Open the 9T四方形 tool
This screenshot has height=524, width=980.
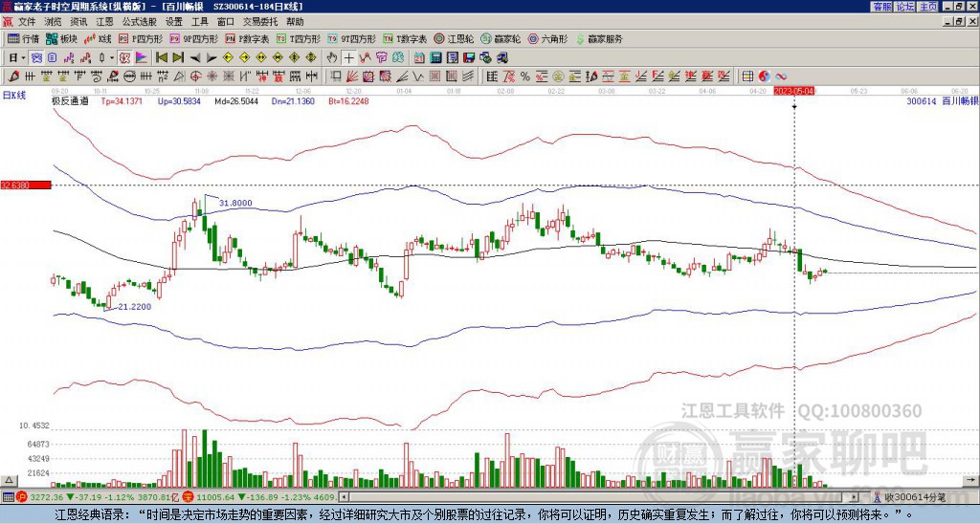[352, 38]
